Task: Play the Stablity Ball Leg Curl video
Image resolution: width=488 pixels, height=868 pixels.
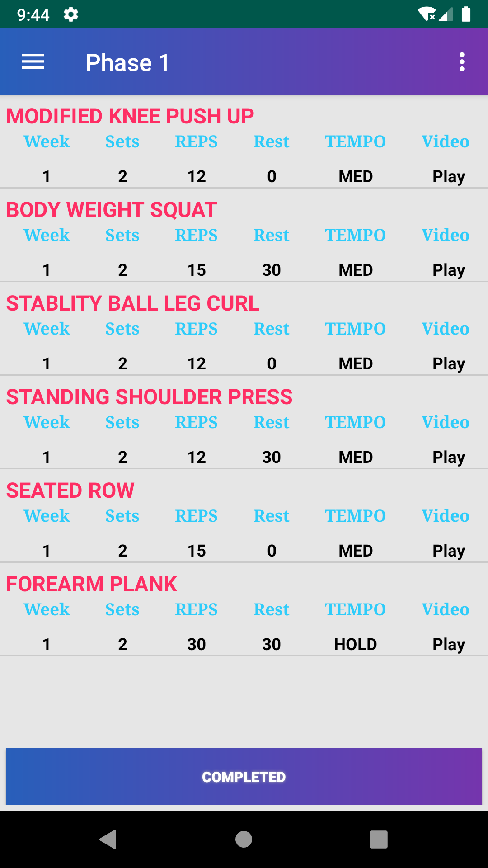Action: (449, 363)
